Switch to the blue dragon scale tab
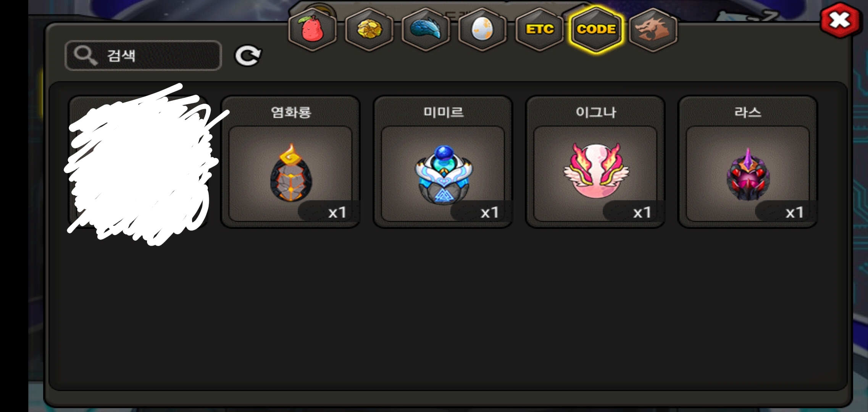The image size is (868, 412). (x=426, y=29)
